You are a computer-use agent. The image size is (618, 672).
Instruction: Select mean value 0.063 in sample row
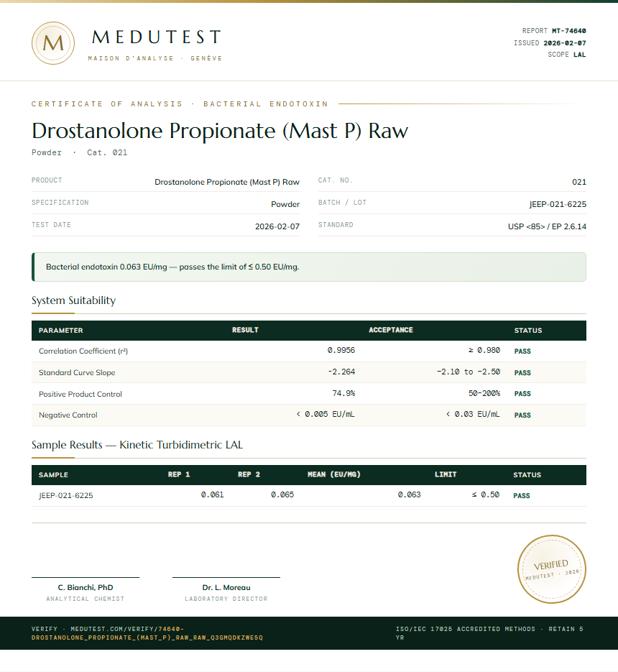click(x=410, y=494)
